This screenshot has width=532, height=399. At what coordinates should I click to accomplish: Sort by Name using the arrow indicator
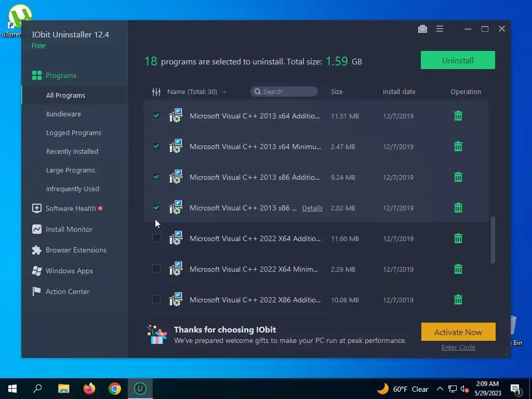click(x=224, y=91)
